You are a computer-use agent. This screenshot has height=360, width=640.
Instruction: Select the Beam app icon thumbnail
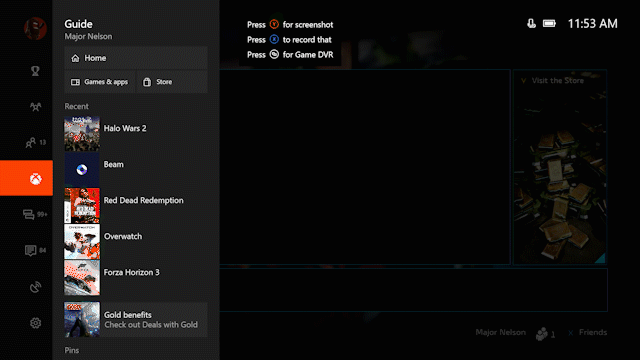click(82, 169)
